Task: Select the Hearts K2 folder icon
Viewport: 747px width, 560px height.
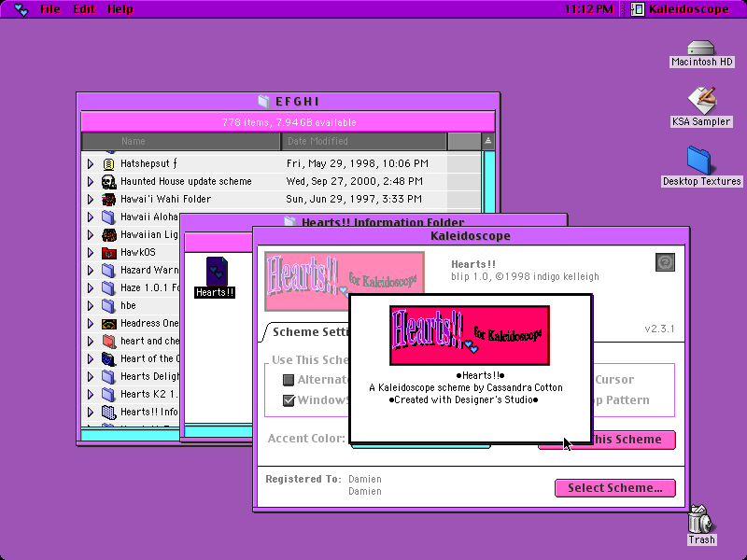Action: [x=108, y=394]
